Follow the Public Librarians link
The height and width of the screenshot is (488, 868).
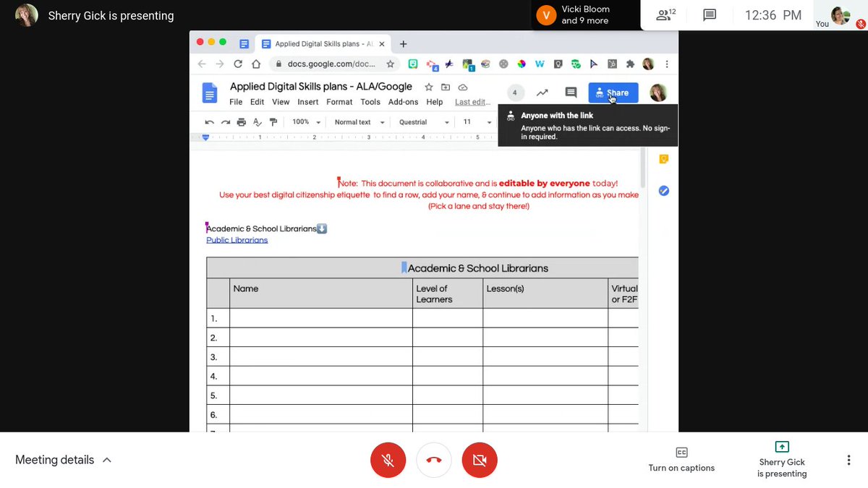point(237,240)
